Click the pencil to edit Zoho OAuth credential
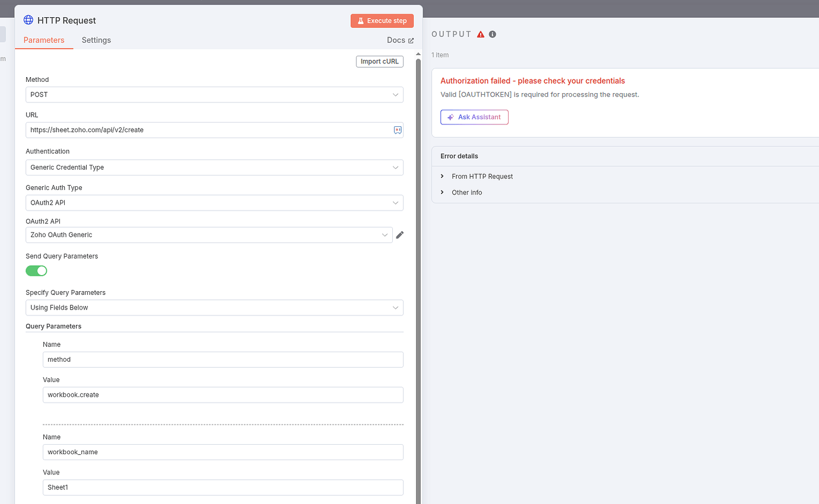The image size is (819, 504). tap(400, 235)
